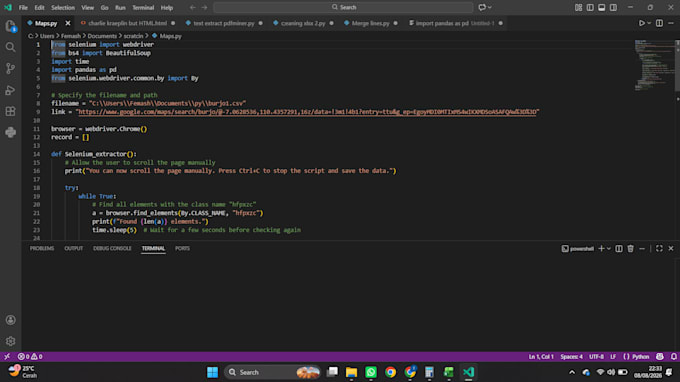Viewport: 680px width, 382px height.
Task: Show the Ports panel tab
Action: 182,248
